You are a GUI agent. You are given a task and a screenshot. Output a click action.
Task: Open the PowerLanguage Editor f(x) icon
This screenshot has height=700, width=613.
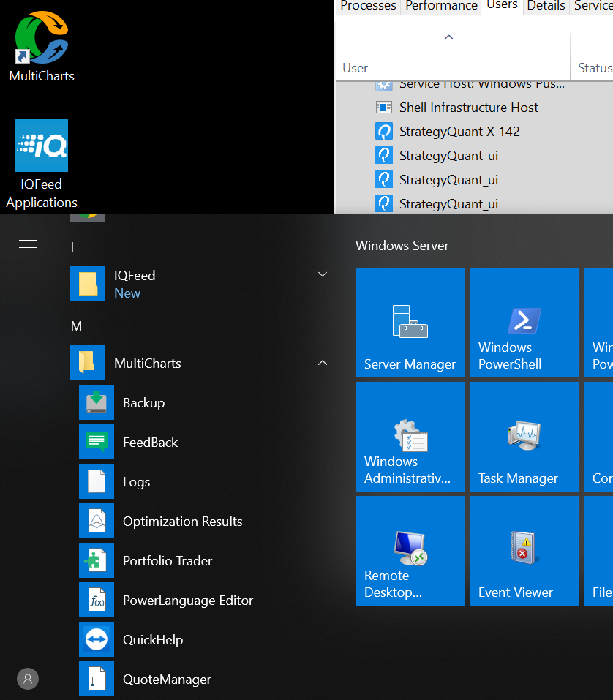click(97, 600)
